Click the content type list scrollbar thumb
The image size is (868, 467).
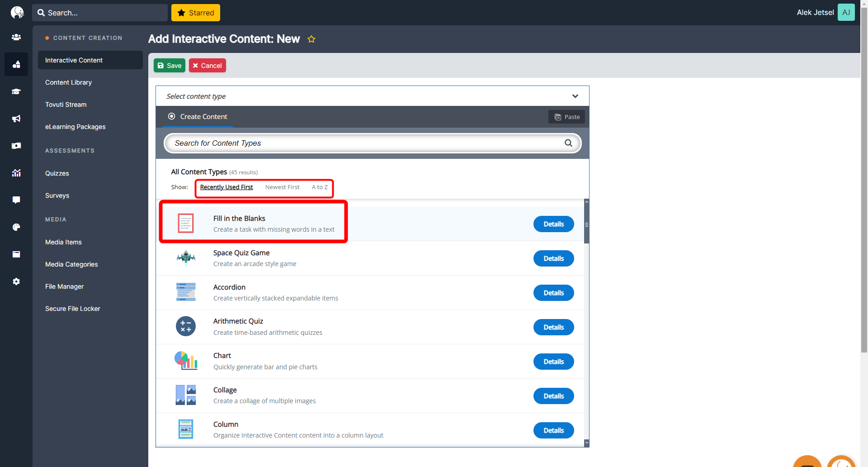pyautogui.click(x=586, y=224)
